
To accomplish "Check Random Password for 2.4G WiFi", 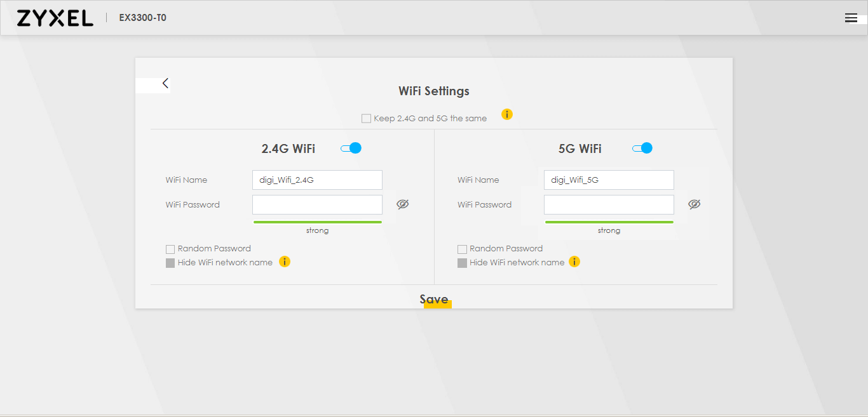I will coord(170,249).
